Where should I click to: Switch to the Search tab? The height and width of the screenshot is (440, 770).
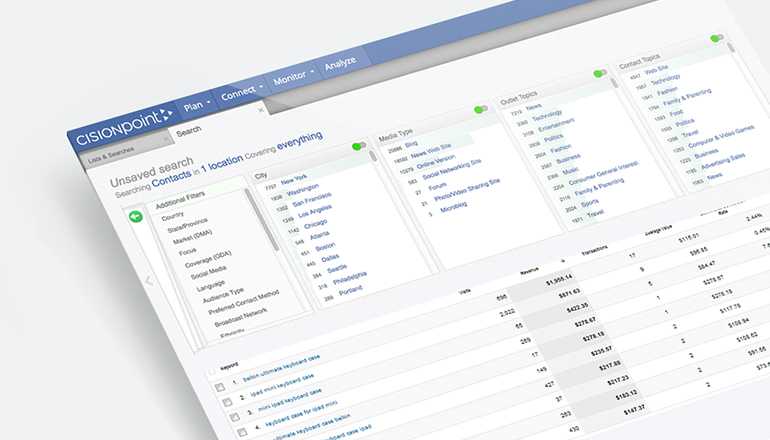click(x=189, y=131)
